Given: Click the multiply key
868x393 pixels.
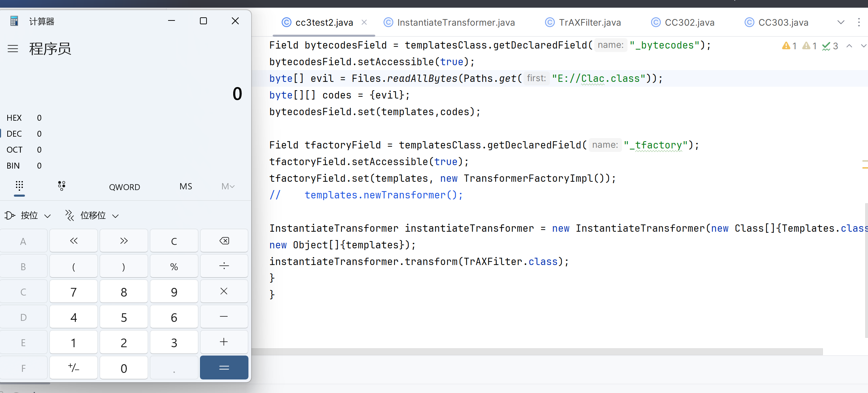Looking at the screenshot, I should 224,291.
